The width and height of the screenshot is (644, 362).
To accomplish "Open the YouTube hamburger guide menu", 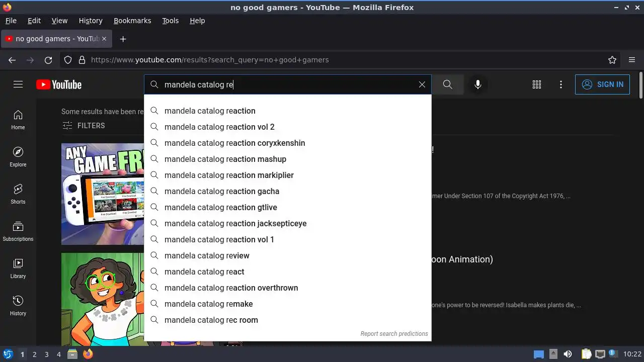I will coord(18,84).
